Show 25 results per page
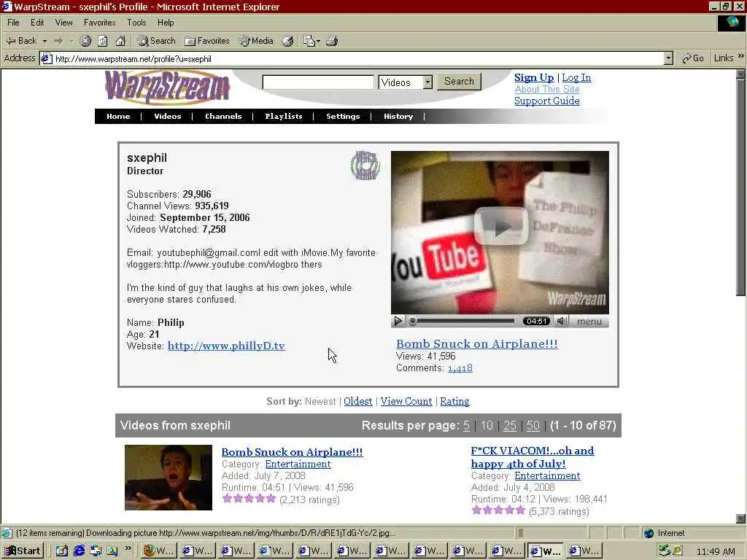The height and width of the screenshot is (560, 747). 510,425
